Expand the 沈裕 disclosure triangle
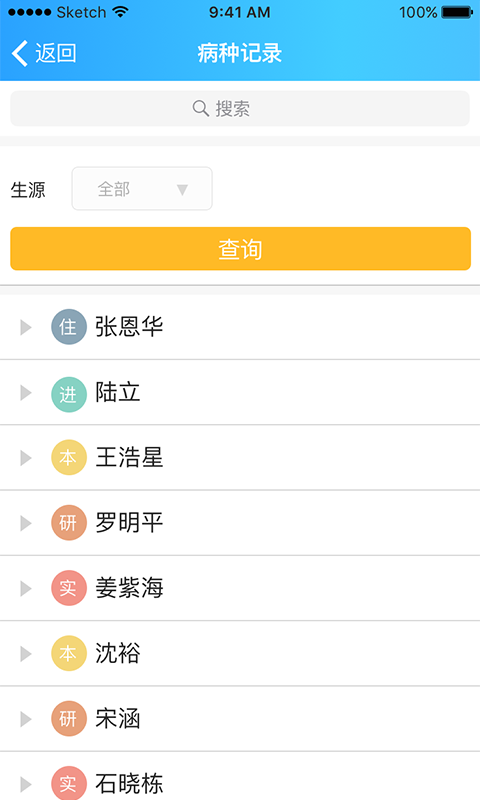 pos(26,654)
